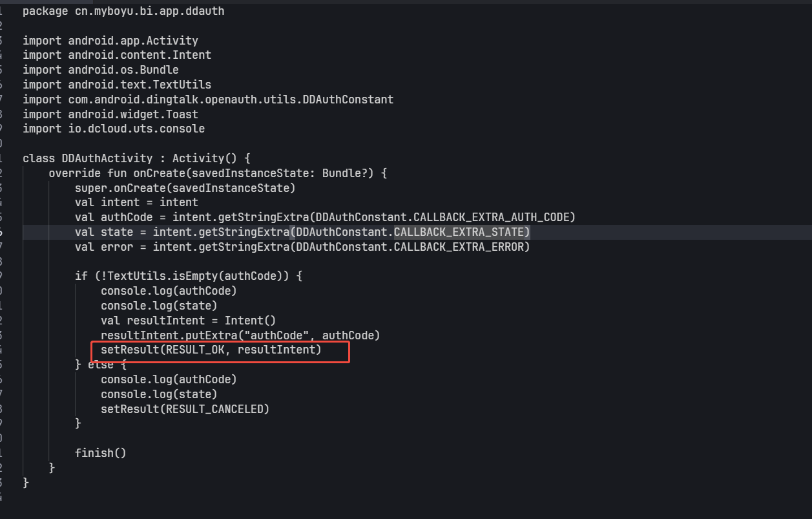Click the resultIntent.putExtra "authCode" line

(x=240, y=335)
